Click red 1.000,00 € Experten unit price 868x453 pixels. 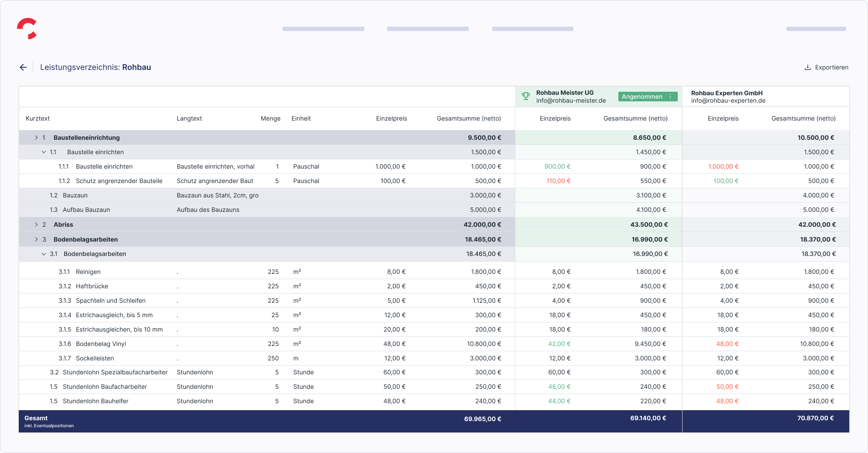(723, 166)
